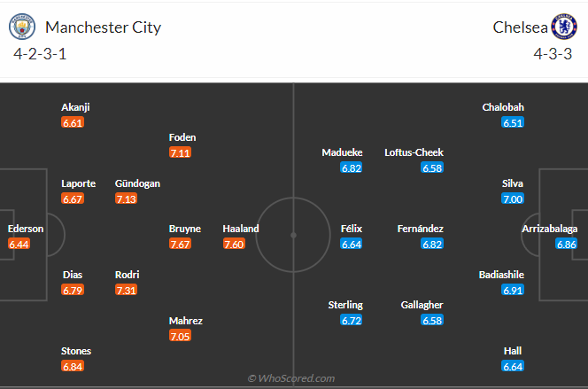Select Silva's 7.00 rating badge
Image resolution: width=588 pixels, height=389 pixels.
513,199
